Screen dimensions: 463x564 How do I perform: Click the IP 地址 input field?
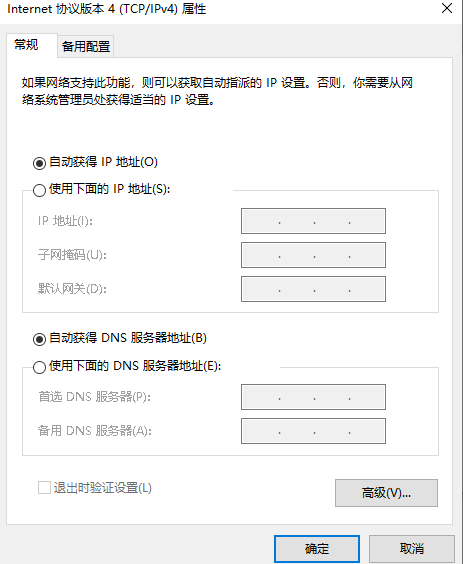click(x=313, y=221)
